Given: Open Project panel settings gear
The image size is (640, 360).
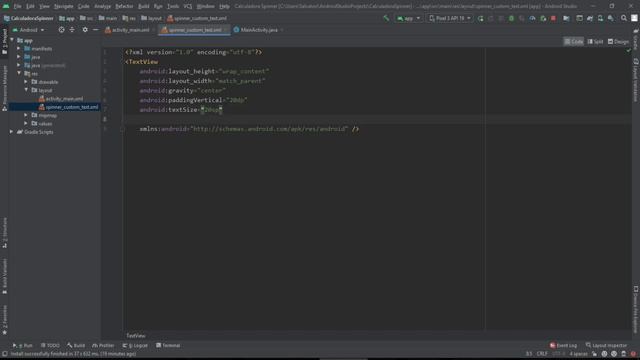Looking at the screenshot, I should click(85, 30).
